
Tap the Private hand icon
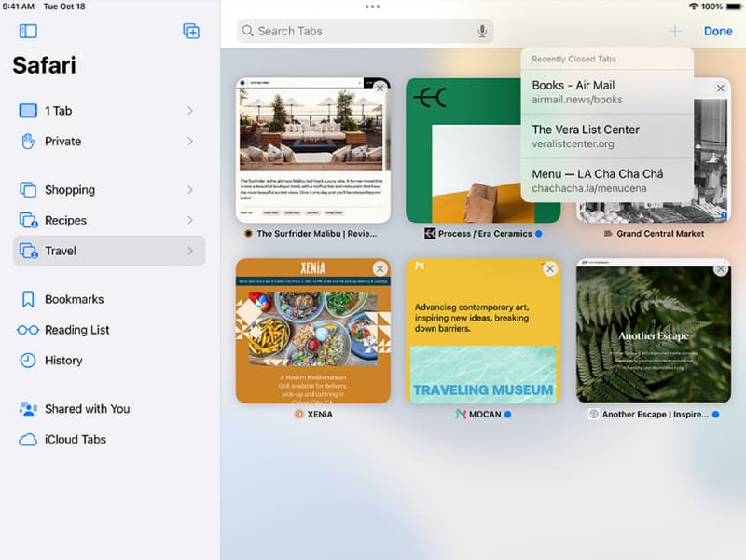pos(28,142)
